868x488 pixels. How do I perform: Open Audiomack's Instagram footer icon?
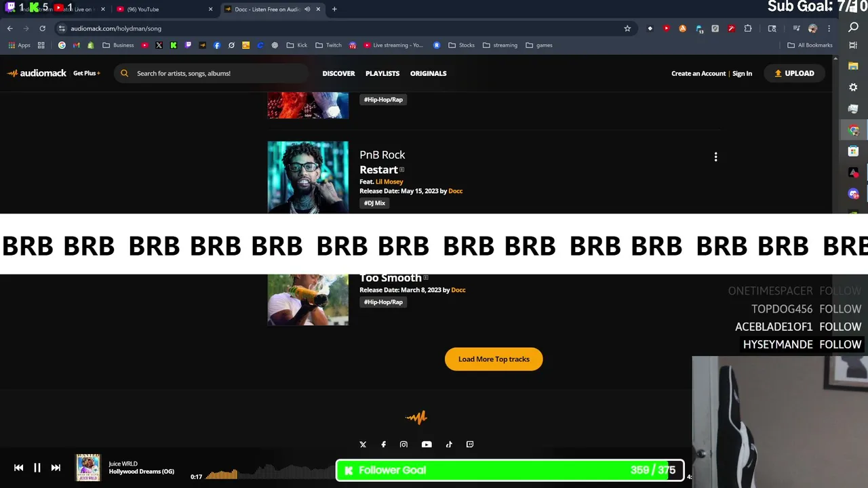pyautogui.click(x=403, y=445)
